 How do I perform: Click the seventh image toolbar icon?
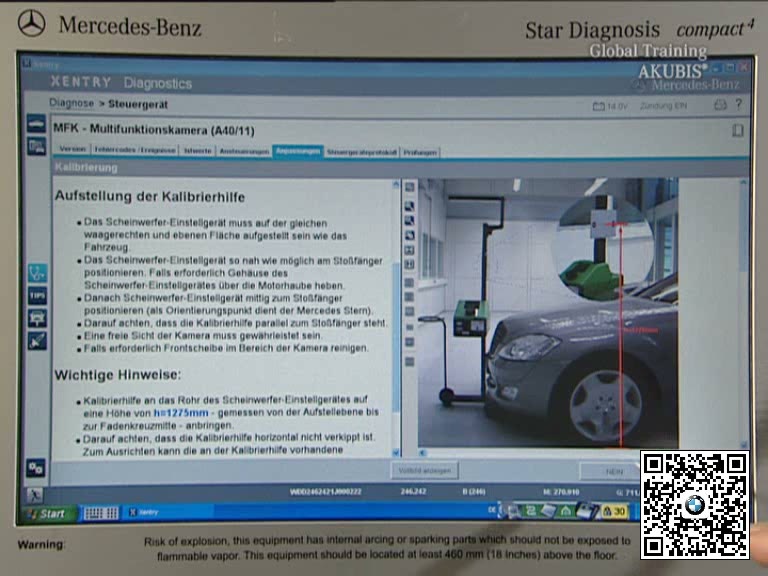[x=409, y=283]
